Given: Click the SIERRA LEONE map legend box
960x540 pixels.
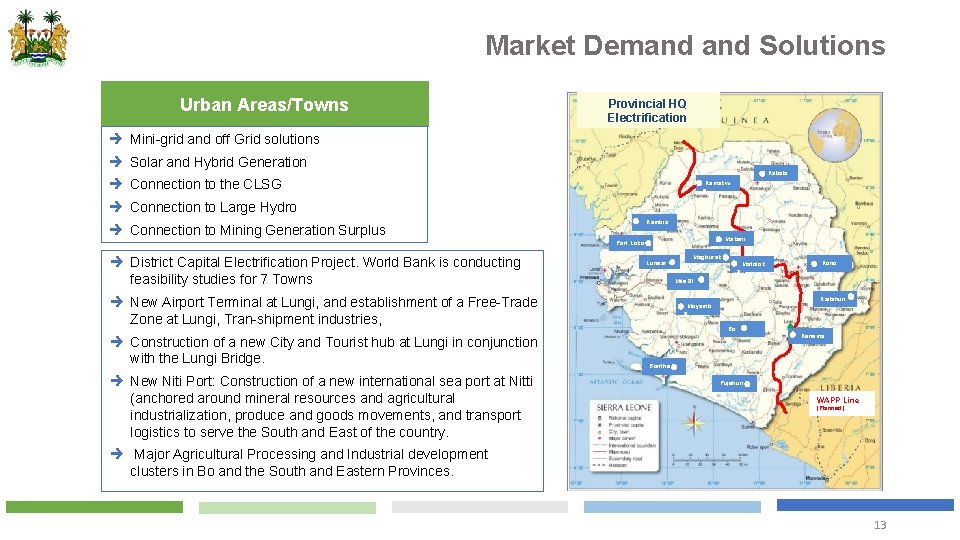Looking at the screenshot, I should (624, 436).
